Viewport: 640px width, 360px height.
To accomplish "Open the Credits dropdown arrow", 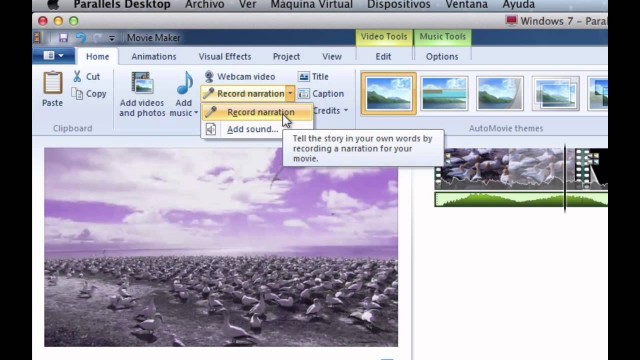I will coord(346,111).
